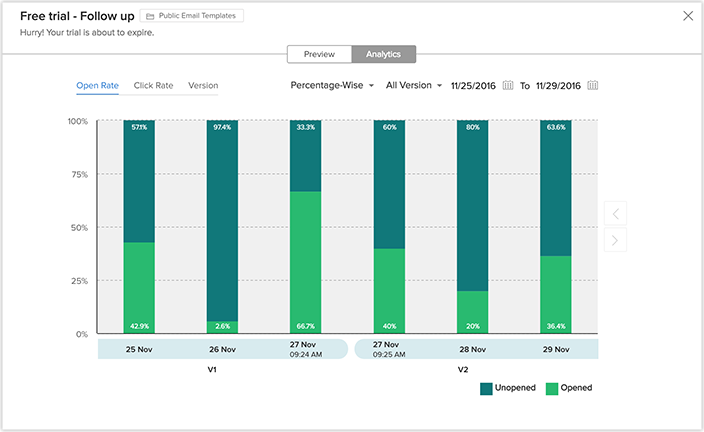Edit the 11/25/2016 start date field
The image size is (704, 432).
pos(474,85)
